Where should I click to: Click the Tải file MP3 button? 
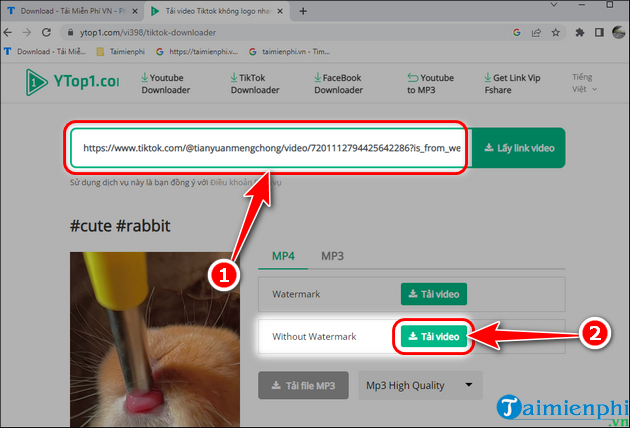tap(303, 385)
